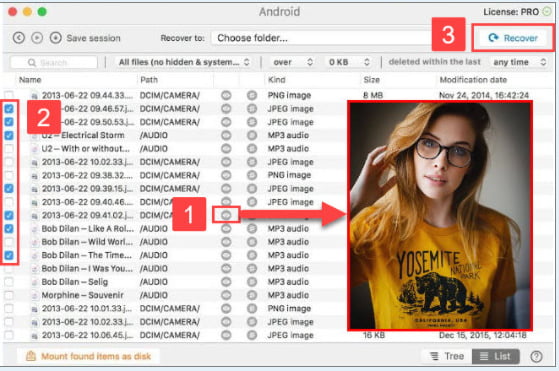Click the 8 MB size cell
The height and width of the screenshot is (371, 559).
pyautogui.click(x=373, y=95)
